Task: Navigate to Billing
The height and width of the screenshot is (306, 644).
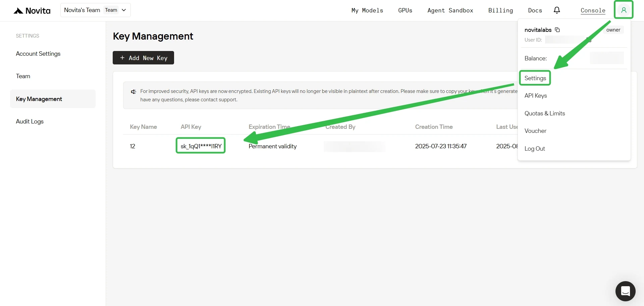Action: tap(500, 10)
